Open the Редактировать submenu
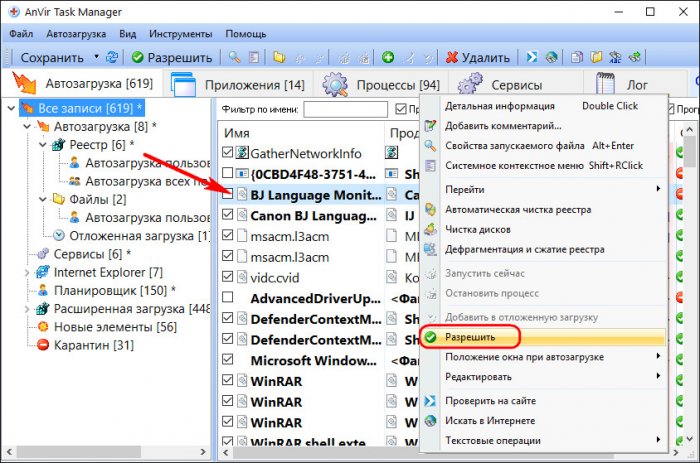The width and height of the screenshot is (700, 463). tap(553, 377)
